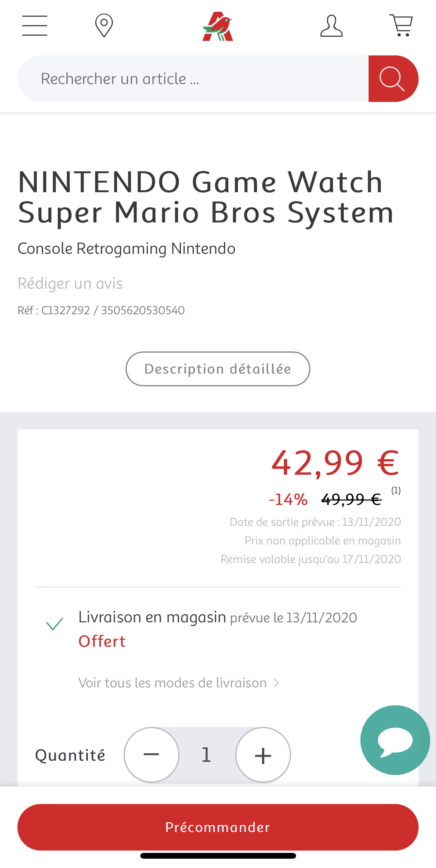
Task: Open the user account icon
Action: pyautogui.click(x=331, y=26)
